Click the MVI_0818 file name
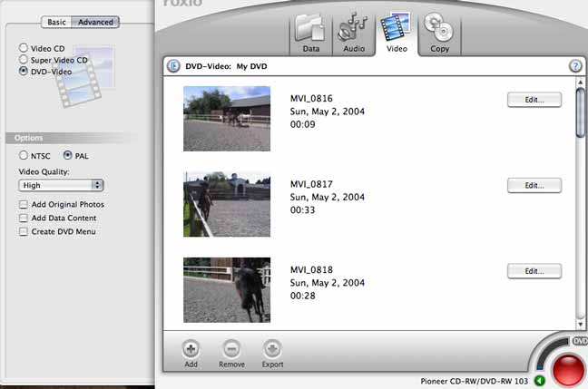The height and width of the screenshot is (389, 588). click(x=311, y=270)
